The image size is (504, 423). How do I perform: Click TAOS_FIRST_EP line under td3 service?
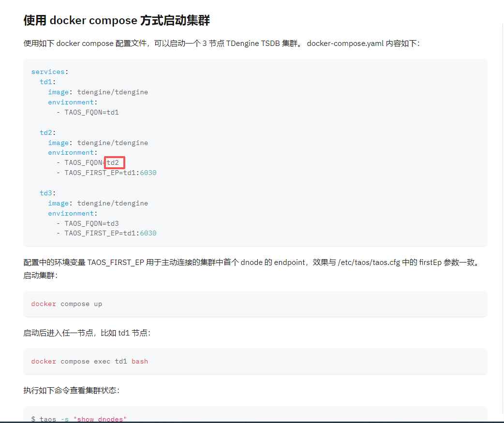[x=110, y=233]
